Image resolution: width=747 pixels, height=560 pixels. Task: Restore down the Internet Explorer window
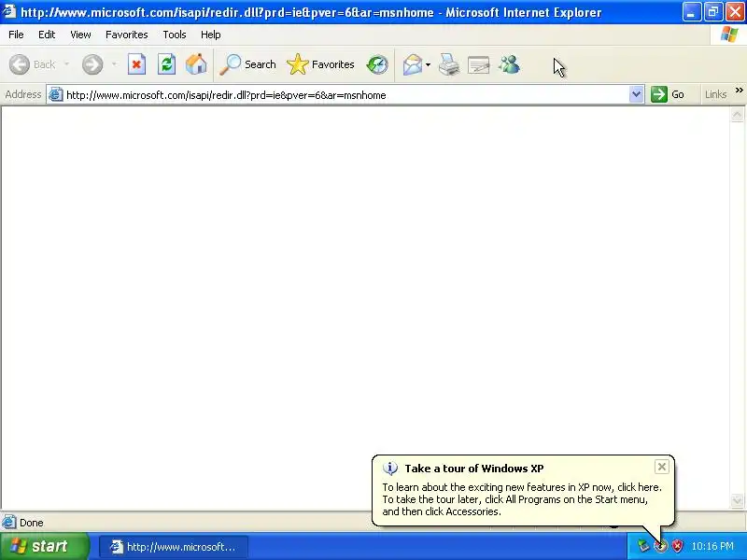(713, 12)
